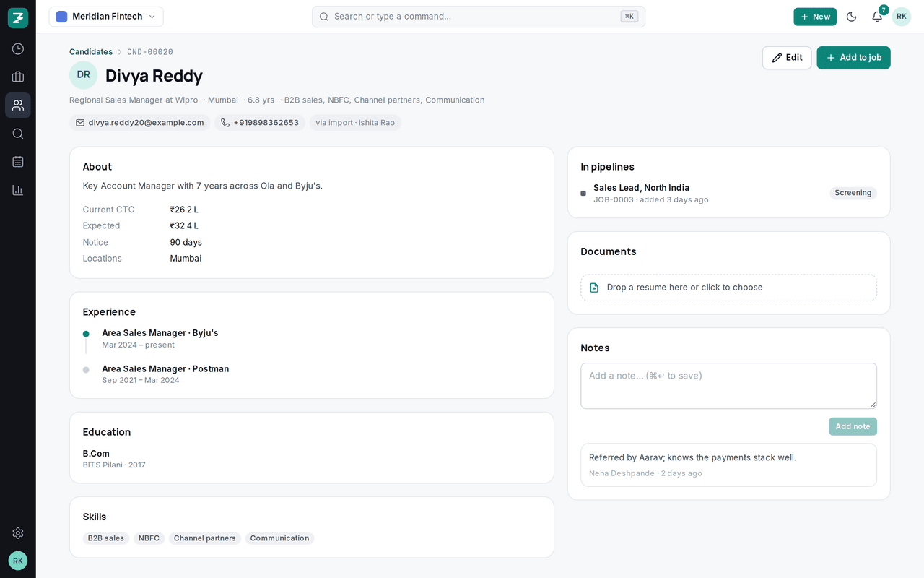Click the resume drop zone to choose a file

pos(729,288)
